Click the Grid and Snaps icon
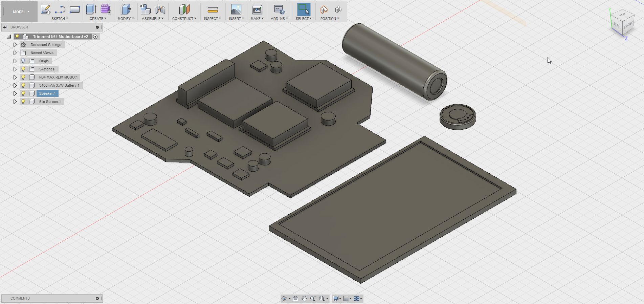Viewport: 644px width, 304px height. point(346,299)
